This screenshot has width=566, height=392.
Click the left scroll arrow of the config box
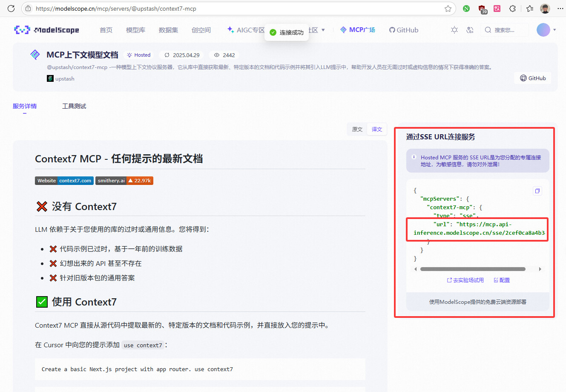pos(416,269)
